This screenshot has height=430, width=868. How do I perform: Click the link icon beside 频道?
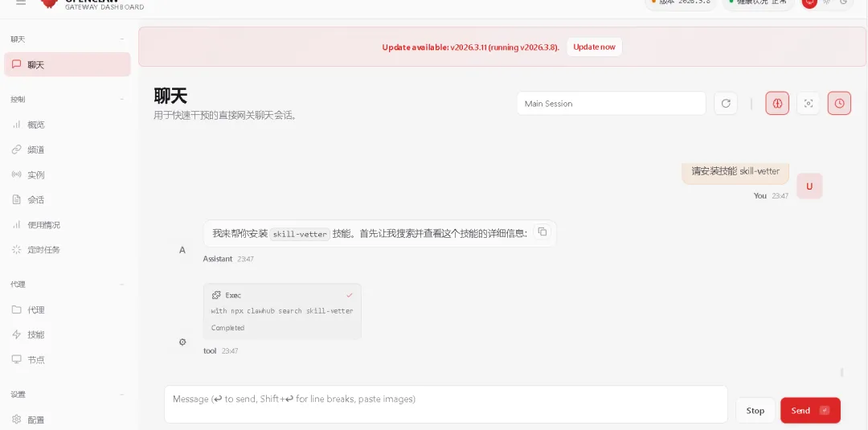click(17, 149)
